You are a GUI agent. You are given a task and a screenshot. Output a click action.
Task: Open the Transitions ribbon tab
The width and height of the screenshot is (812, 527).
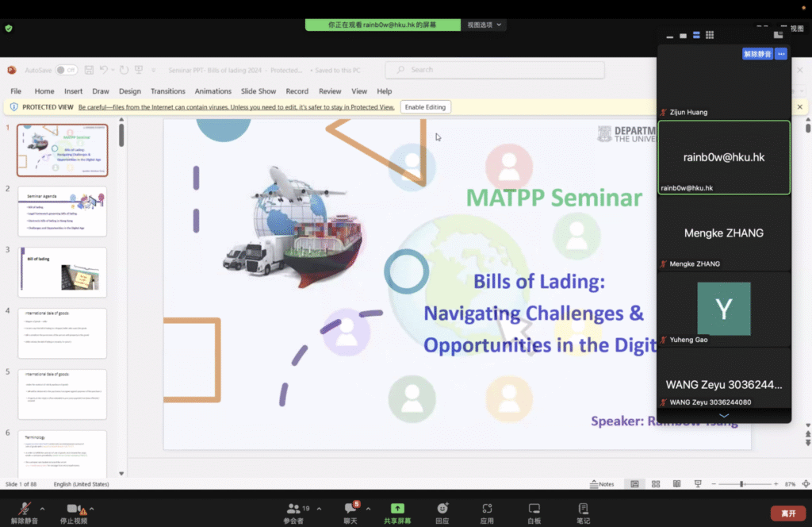pyautogui.click(x=167, y=91)
